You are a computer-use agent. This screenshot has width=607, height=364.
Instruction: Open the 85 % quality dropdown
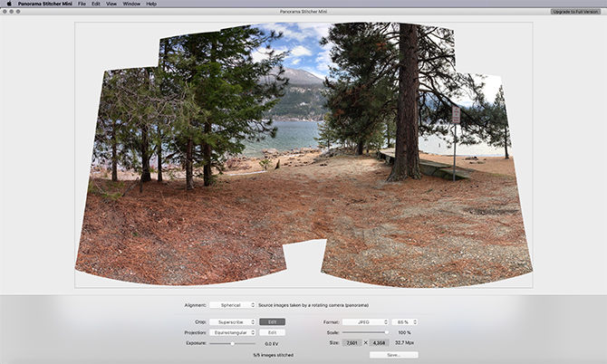click(x=405, y=321)
